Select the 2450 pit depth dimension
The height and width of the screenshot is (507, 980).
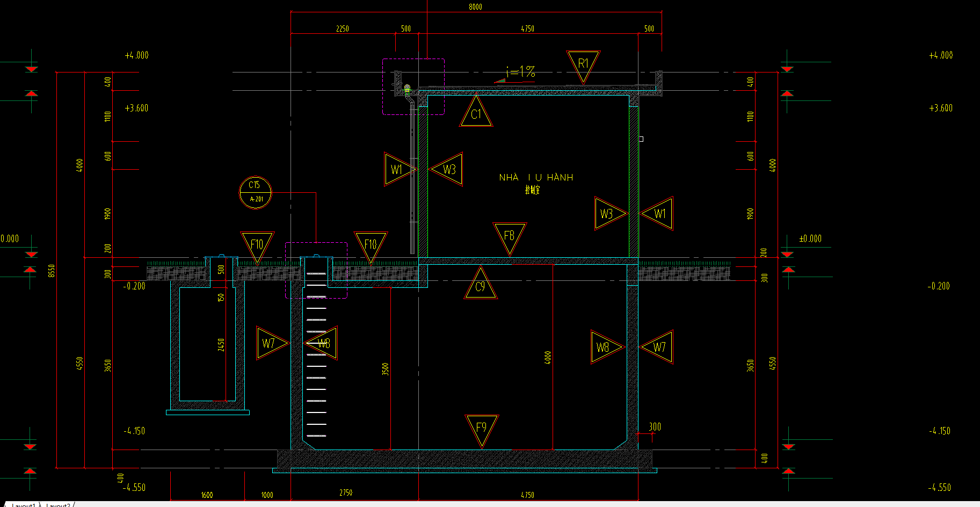coord(221,345)
